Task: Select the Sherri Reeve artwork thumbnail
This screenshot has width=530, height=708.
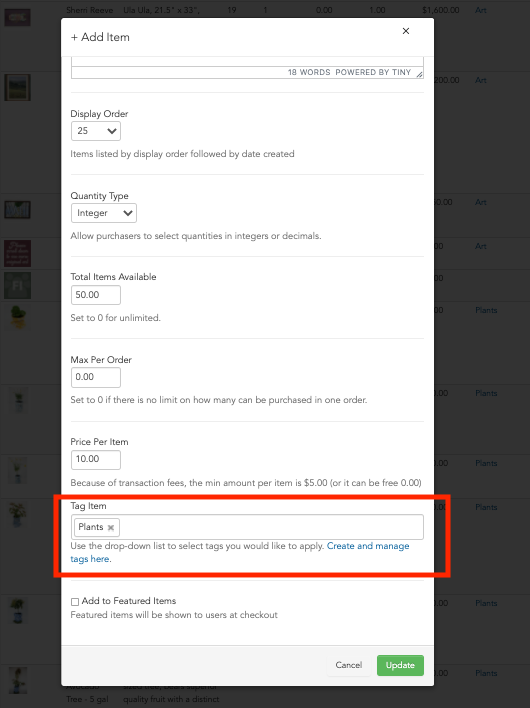Action: pyautogui.click(x=18, y=17)
